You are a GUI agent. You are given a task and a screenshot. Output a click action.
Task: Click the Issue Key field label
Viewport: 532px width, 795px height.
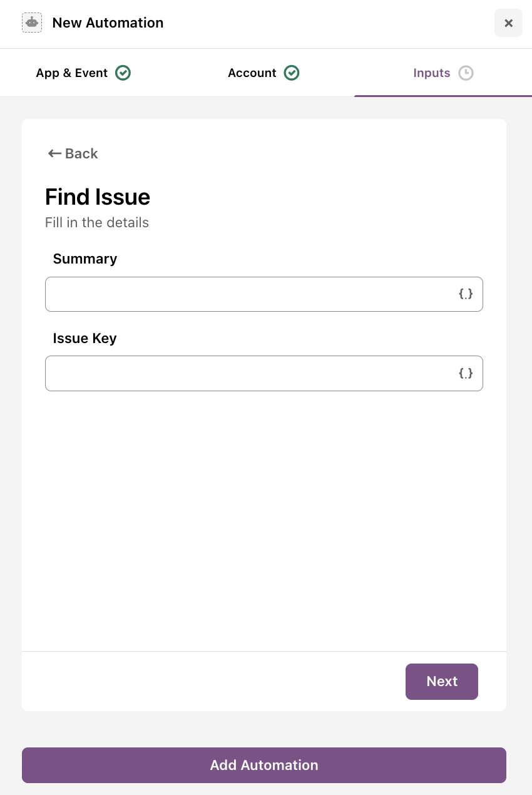[x=85, y=339]
